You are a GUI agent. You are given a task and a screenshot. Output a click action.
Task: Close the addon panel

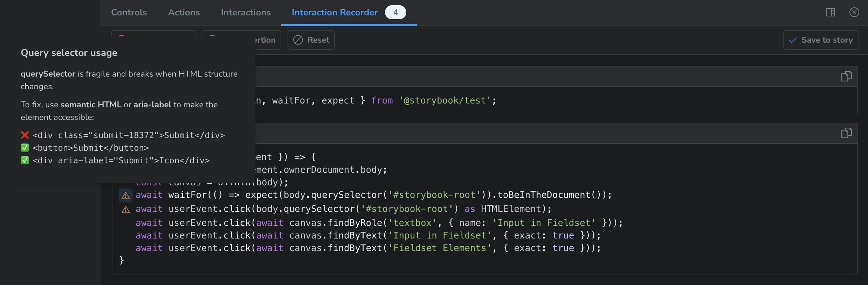point(854,13)
